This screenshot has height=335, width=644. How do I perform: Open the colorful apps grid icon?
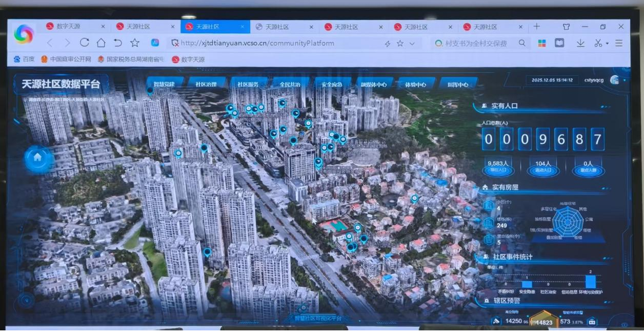coord(542,43)
